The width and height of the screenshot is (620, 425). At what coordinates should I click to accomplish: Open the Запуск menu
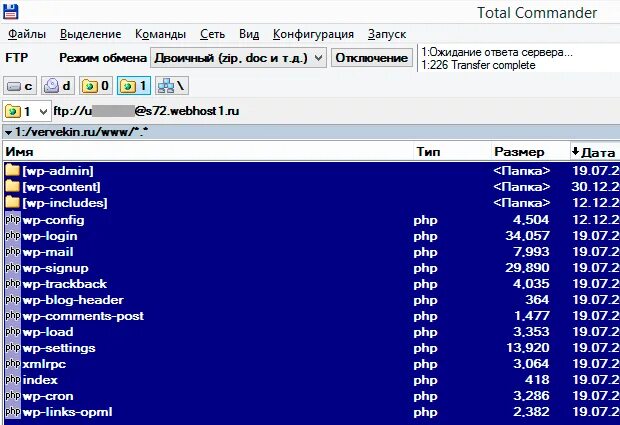[387, 34]
